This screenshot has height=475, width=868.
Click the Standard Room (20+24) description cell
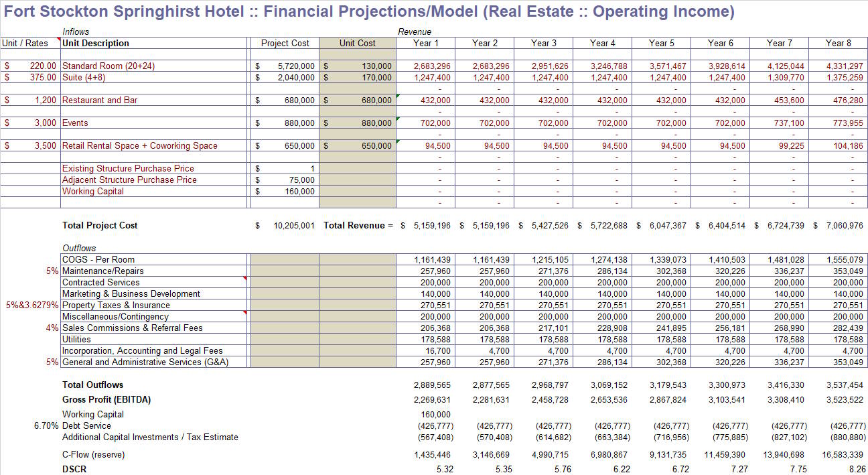click(x=108, y=66)
